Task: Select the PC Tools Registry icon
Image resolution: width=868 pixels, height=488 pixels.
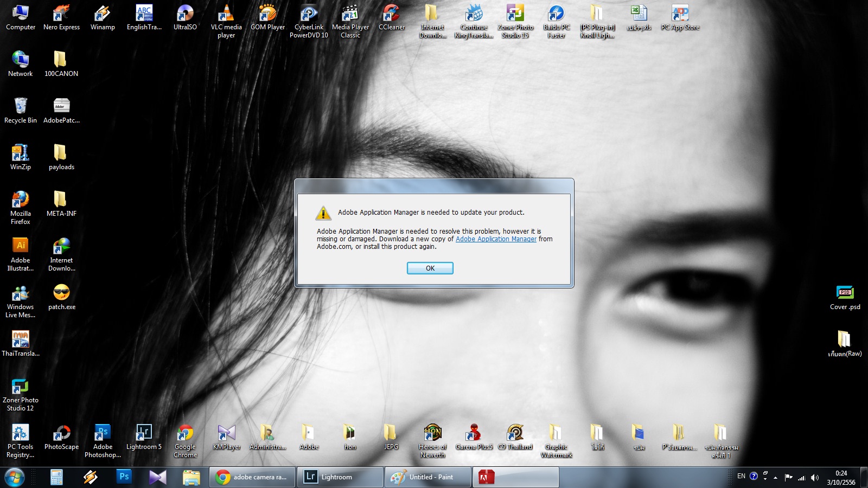Action: [x=21, y=441]
